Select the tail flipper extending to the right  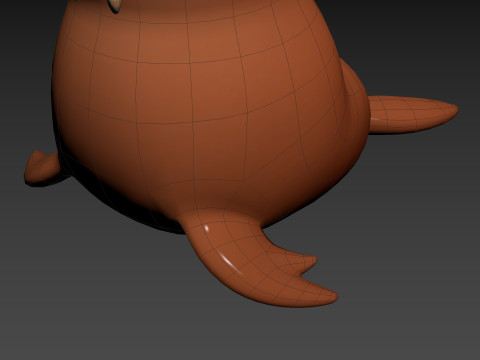pyautogui.click(x=413, y=115)
